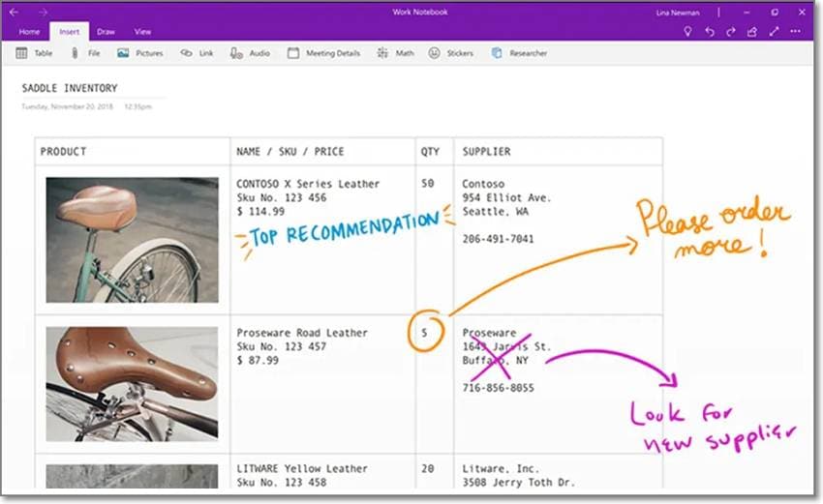Click the lightbulb Tell Me icon
Viewport: 823px width, 504px height.
click(687, 32)
